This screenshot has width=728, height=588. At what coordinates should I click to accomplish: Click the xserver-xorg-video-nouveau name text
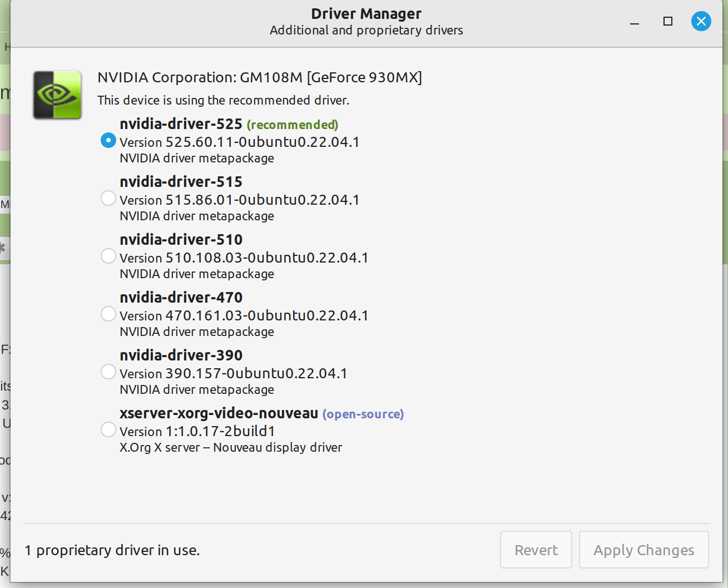(219, 413)
